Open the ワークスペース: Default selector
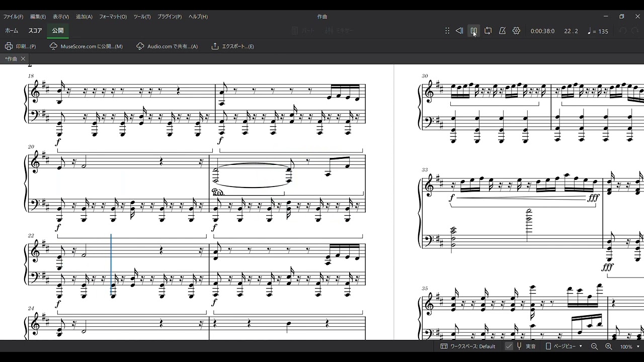The image size is (644, 362). [x=468, y=346]
